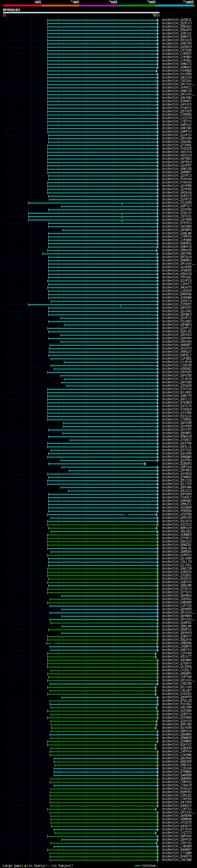The width and height of the screenshot is (197, 868).
Task: Click the yellow gap marker on the UniRef100_P12859 row
Action: (122, 204)
